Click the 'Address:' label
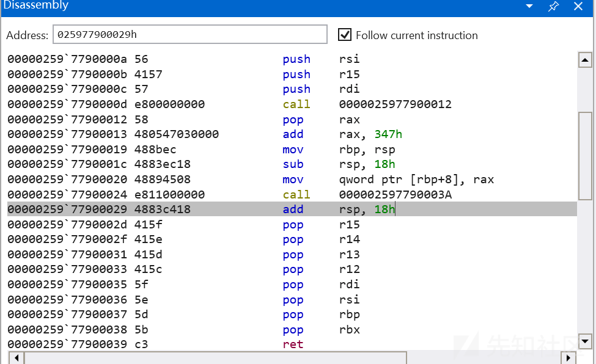 click(x=28, y=35)
